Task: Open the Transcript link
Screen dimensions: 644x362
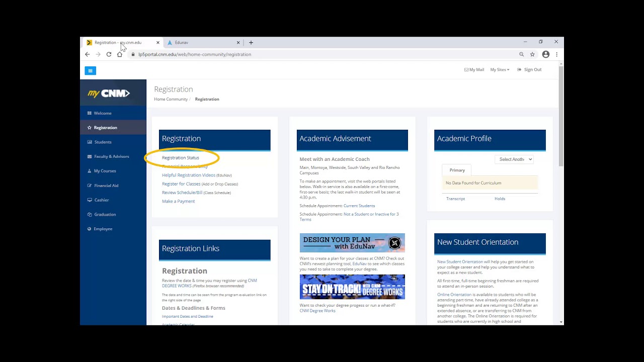Action: (x=455, y=199)
